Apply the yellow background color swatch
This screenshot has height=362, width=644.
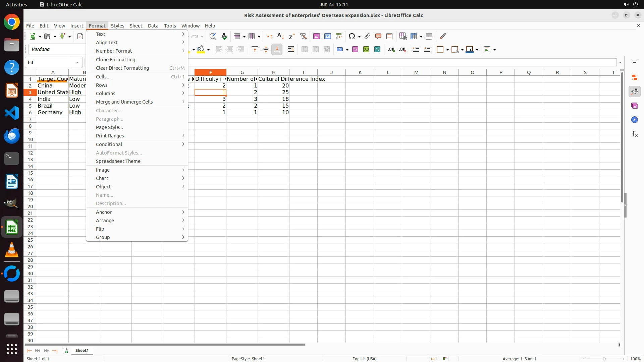(x=201, y=50)
